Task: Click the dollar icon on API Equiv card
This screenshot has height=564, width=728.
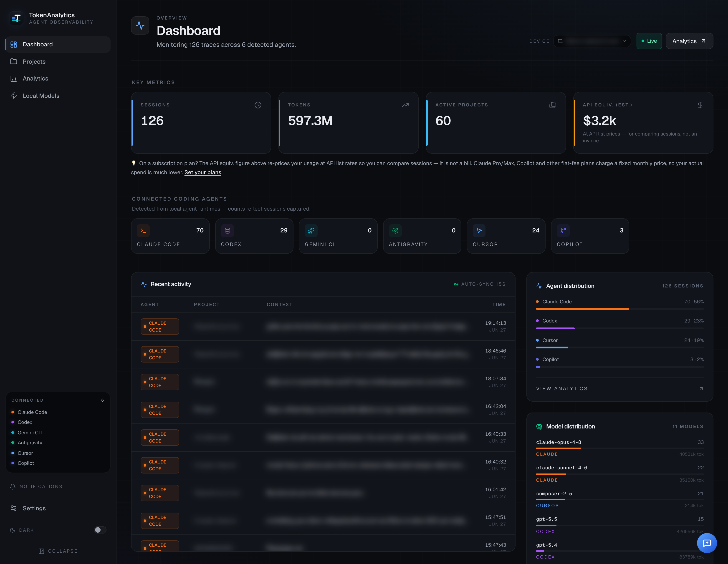Action: 700,105
